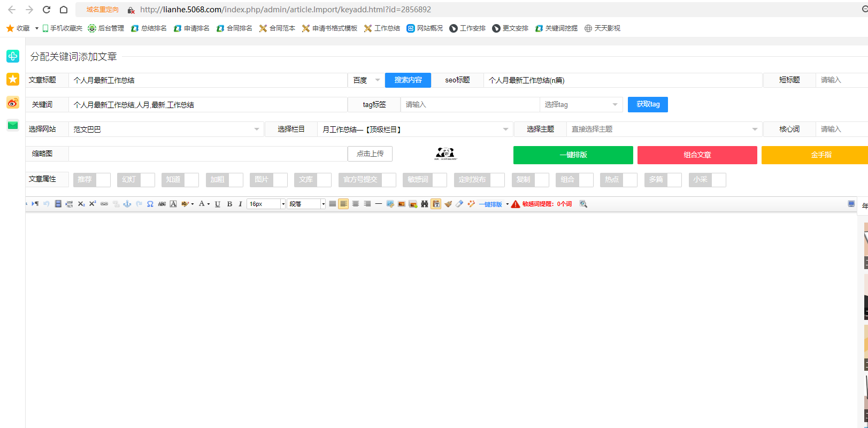Open the 直接选择主题 dropdown

tap(664, 129)
